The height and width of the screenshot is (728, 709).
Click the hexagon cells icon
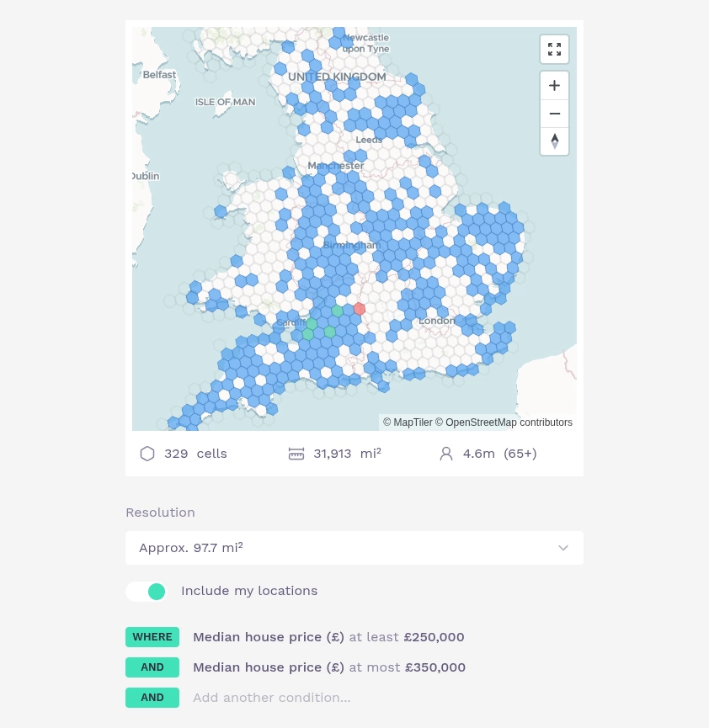point(147,454)
